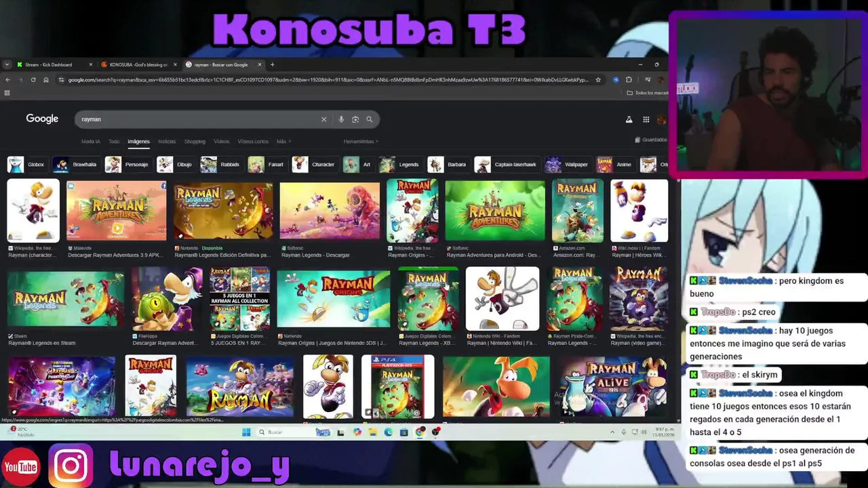
Task: Open the Google account avatar
Action: tap(662, 120)
